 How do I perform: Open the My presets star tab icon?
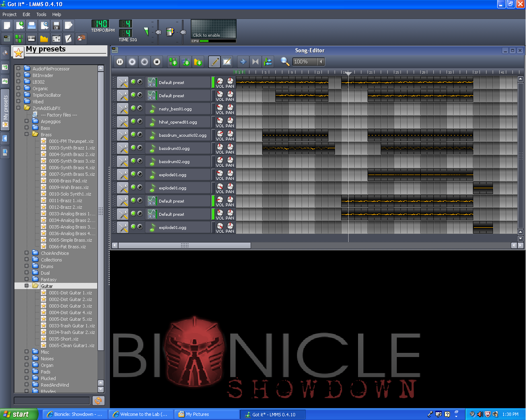(x=6, y=124)
